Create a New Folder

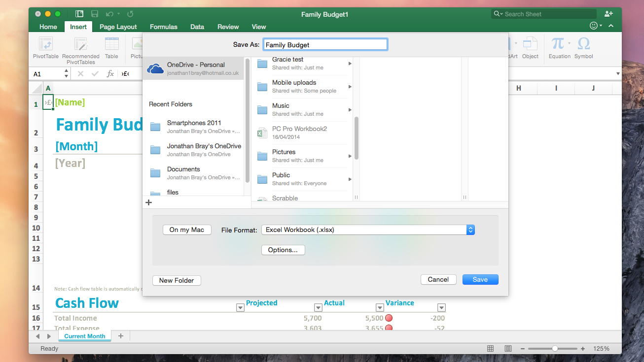[176, 280]
